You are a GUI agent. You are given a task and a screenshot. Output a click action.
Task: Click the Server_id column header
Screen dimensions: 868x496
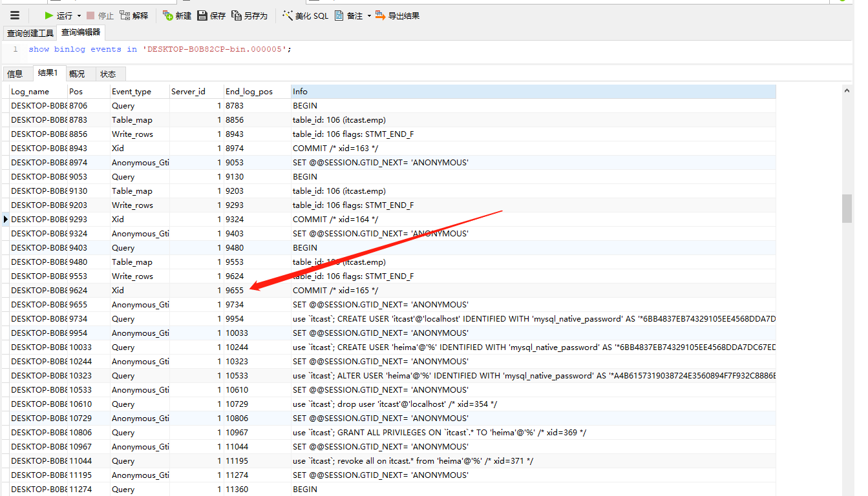196,92
